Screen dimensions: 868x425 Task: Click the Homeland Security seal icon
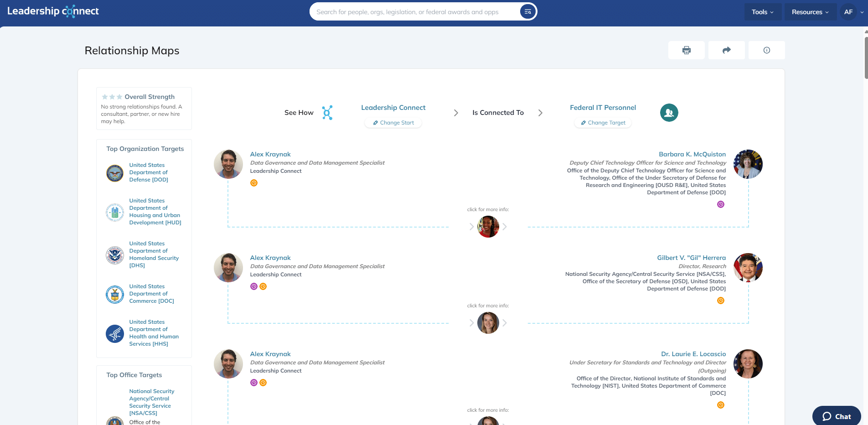(x=115, y=255)
